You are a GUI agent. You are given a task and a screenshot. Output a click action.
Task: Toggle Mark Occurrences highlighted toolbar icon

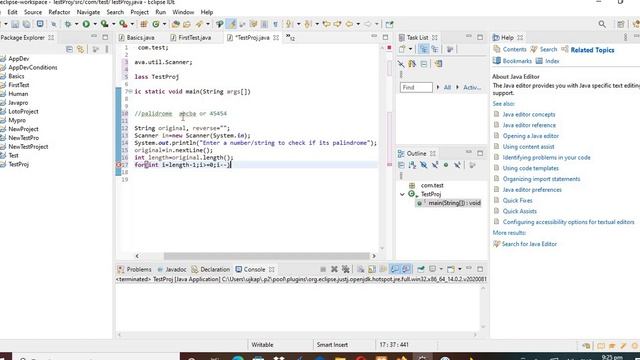[232, 24]
